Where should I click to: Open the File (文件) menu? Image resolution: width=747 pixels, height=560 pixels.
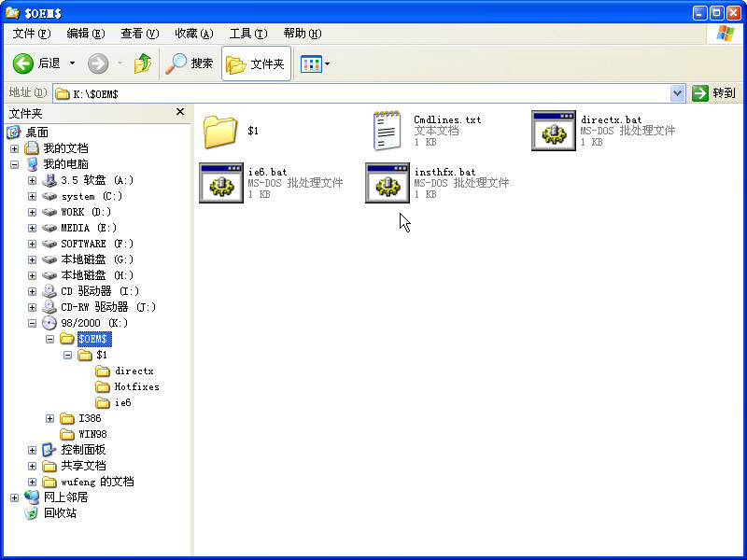(x=32, y=34)
